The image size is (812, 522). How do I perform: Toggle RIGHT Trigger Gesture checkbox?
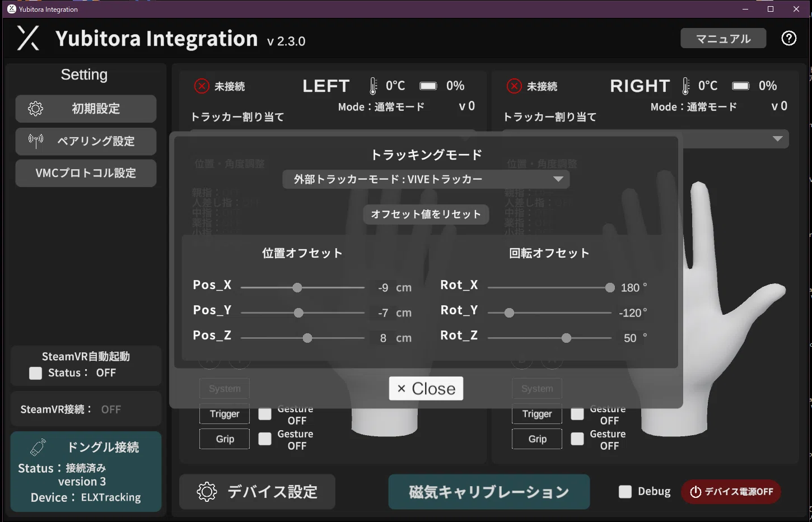(x=577, y=414)
